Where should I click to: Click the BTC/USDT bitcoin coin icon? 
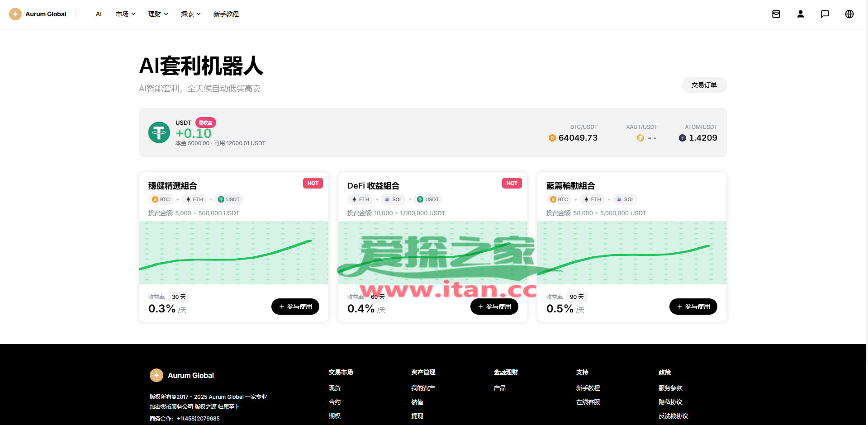click(x=552, y=138)
